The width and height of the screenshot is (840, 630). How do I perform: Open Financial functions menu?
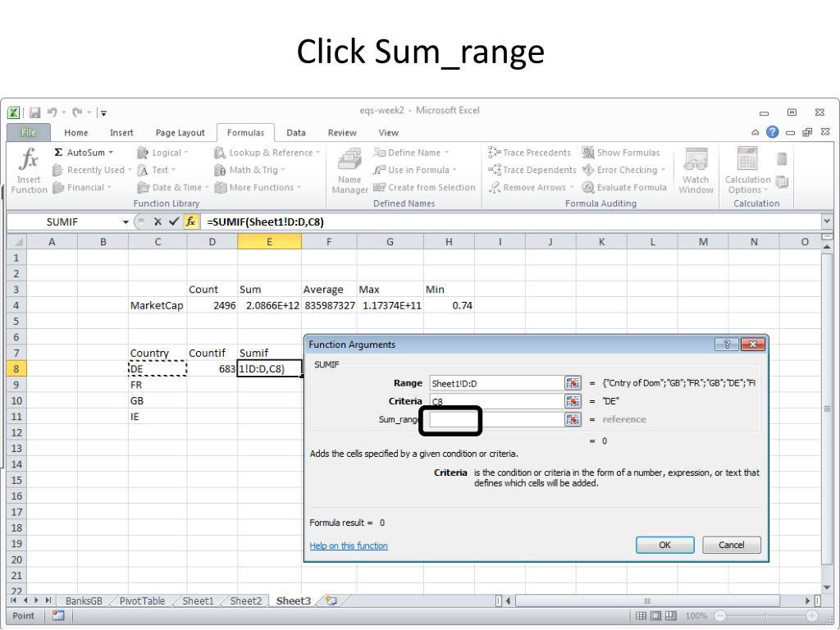coord(82,188)
